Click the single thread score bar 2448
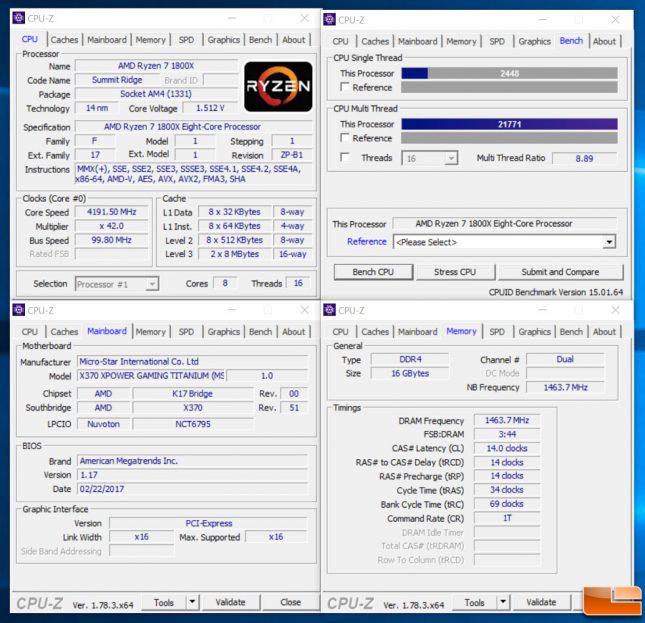 click(509, 73)
